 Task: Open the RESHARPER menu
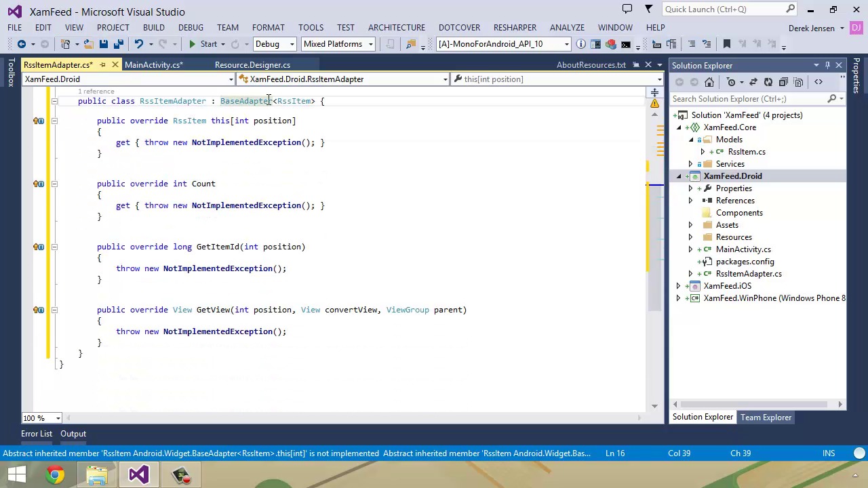coord(515,28)
